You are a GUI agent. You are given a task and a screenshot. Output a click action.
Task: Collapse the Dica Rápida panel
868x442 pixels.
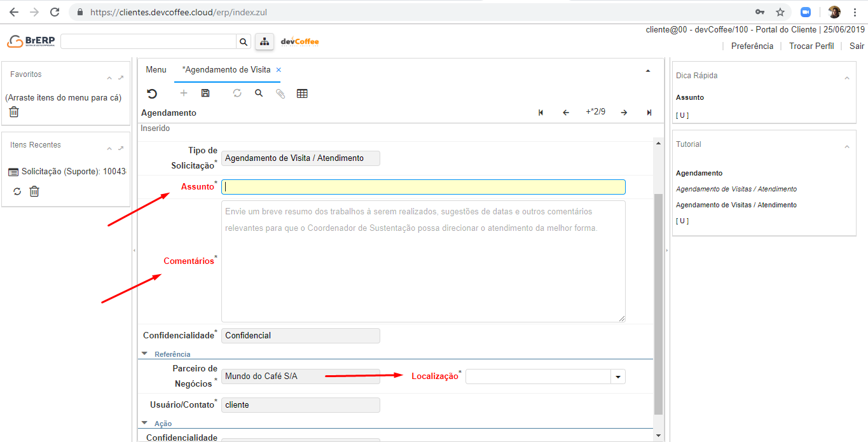846,78
